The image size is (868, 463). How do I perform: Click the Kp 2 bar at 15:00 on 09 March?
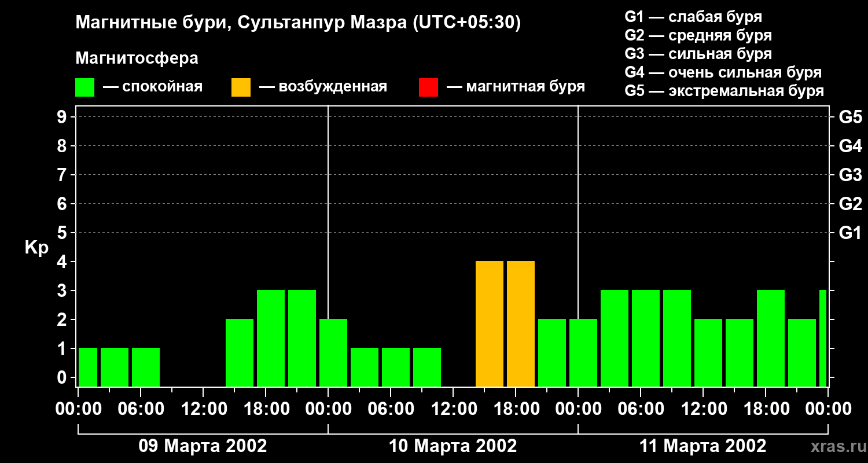pyautogui.click(x=240, y=353)
